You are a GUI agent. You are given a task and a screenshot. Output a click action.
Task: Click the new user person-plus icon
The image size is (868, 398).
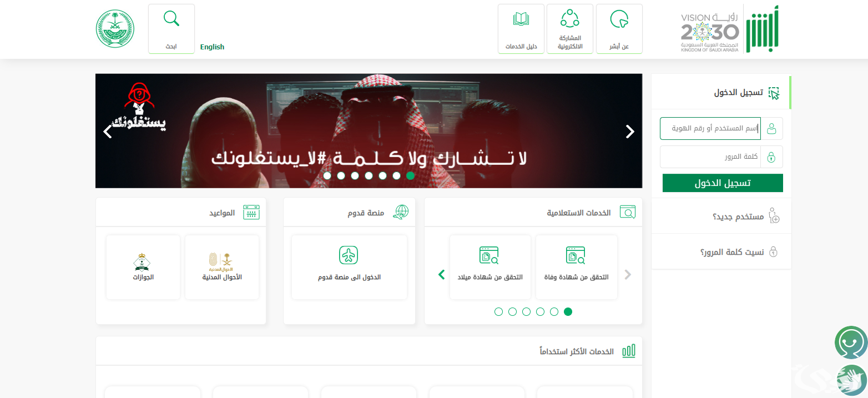[774, 216]
